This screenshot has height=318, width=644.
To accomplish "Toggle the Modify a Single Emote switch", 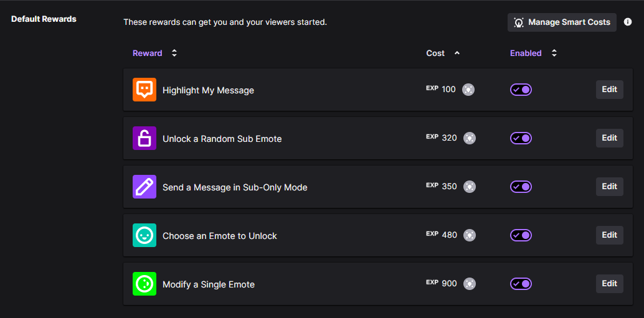I will pyautogui.click(x=521, y=284).
